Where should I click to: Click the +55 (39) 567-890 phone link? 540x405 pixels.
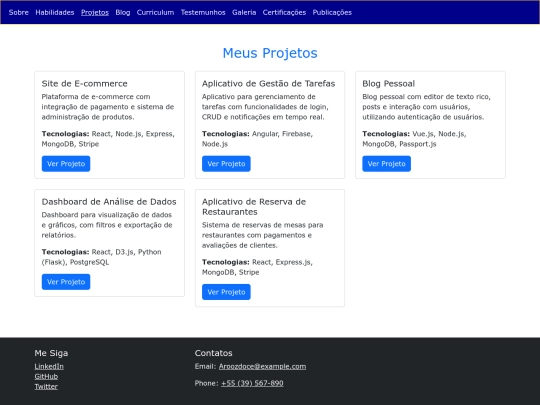[x=252, y=383]
